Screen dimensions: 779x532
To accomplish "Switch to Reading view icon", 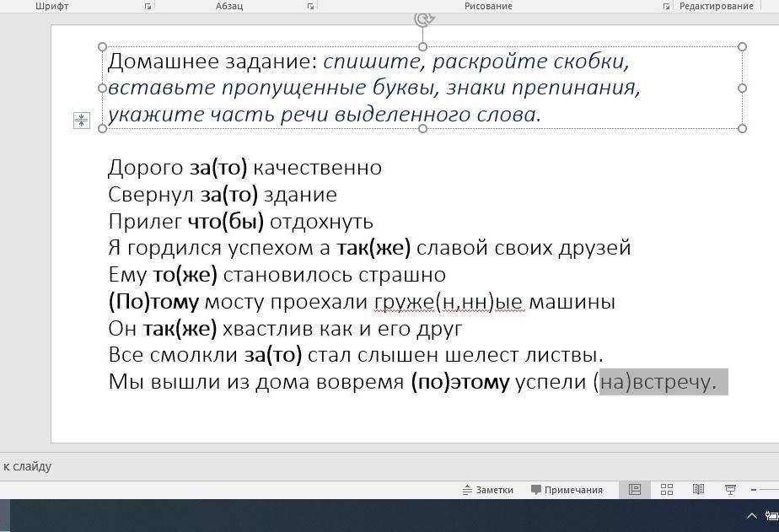I will click(x=698, y=490).
